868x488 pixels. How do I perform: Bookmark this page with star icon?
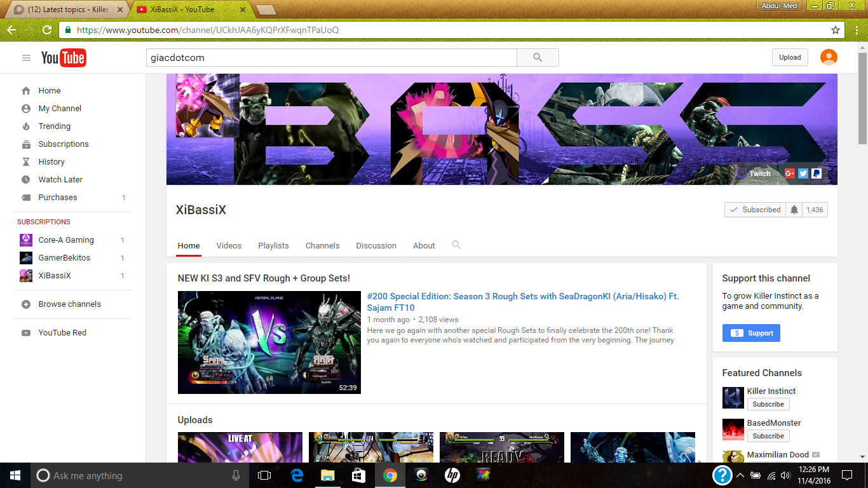(836, 30)
